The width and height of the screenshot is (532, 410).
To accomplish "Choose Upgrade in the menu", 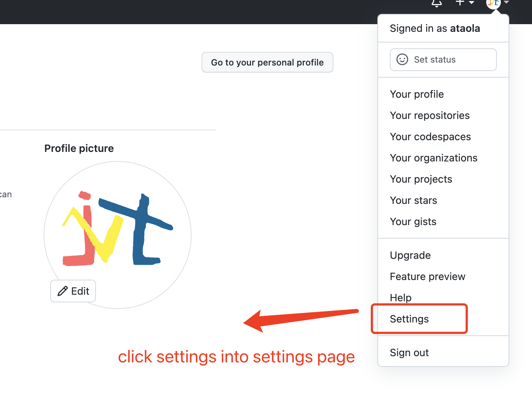I will pos(410,255).
